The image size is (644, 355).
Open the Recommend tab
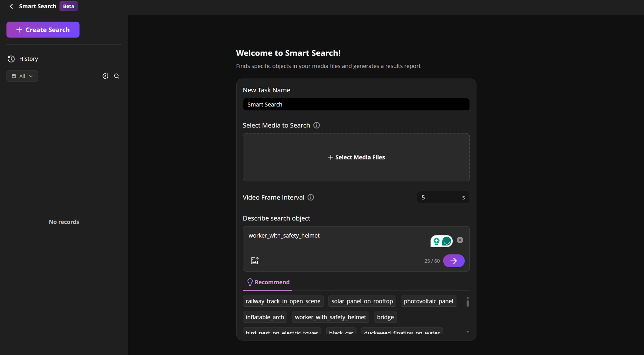pyautogui.click(x=268, y=282)
